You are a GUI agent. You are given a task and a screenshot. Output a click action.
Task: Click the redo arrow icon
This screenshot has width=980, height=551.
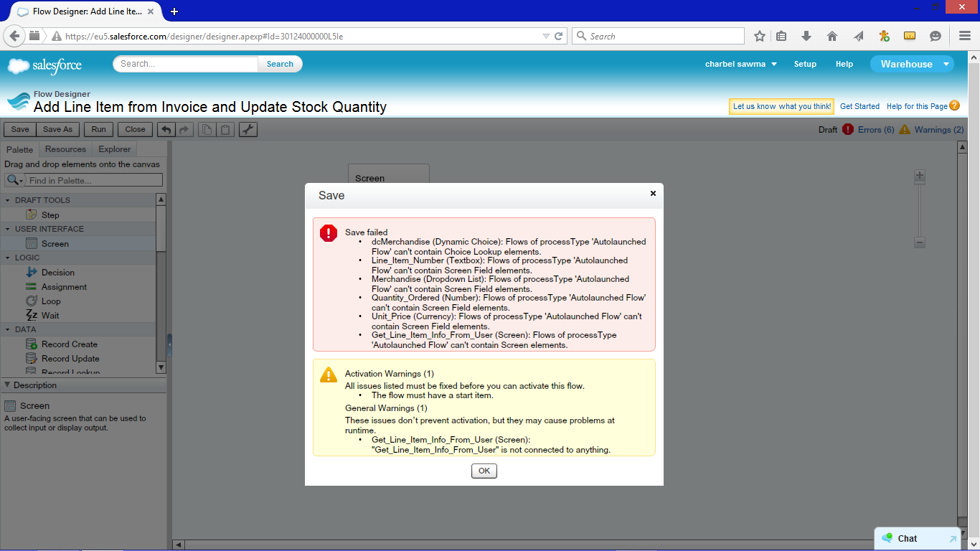[x=184, y=129]
